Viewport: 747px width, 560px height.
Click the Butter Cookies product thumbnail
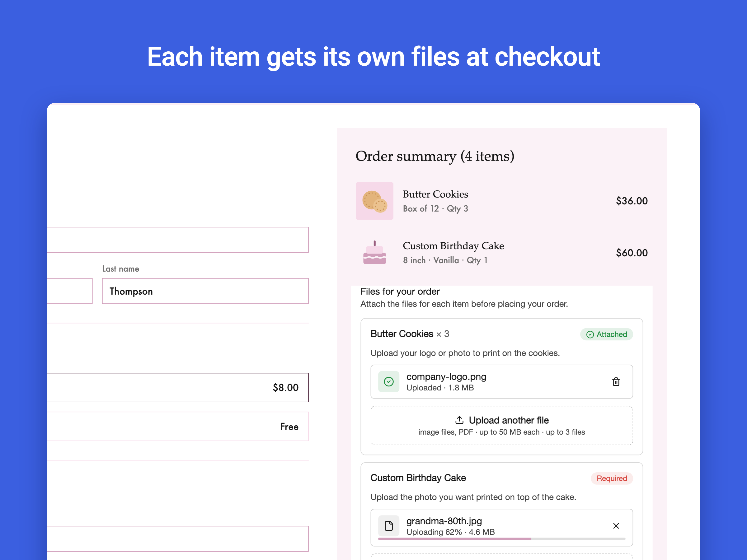point(374,201)
